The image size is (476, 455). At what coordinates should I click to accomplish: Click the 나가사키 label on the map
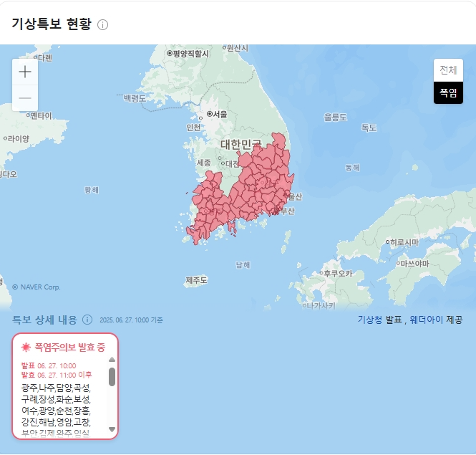pos(321,306)
